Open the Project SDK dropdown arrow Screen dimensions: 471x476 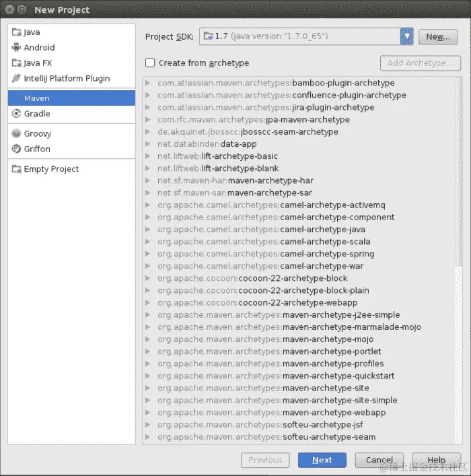(x=406, y=36)
